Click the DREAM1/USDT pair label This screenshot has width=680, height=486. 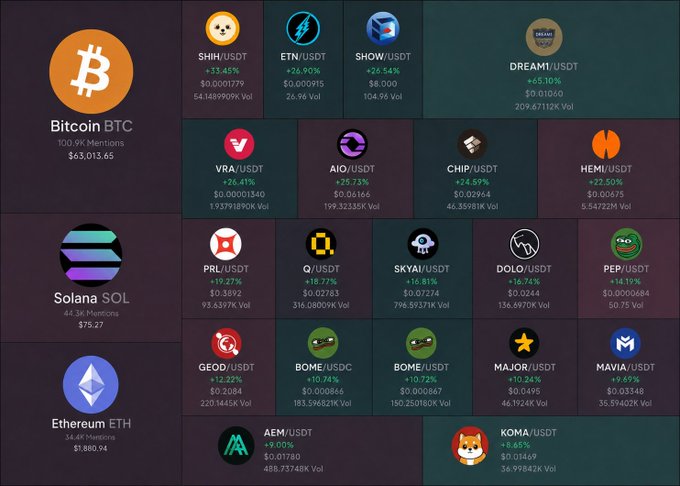544,67
